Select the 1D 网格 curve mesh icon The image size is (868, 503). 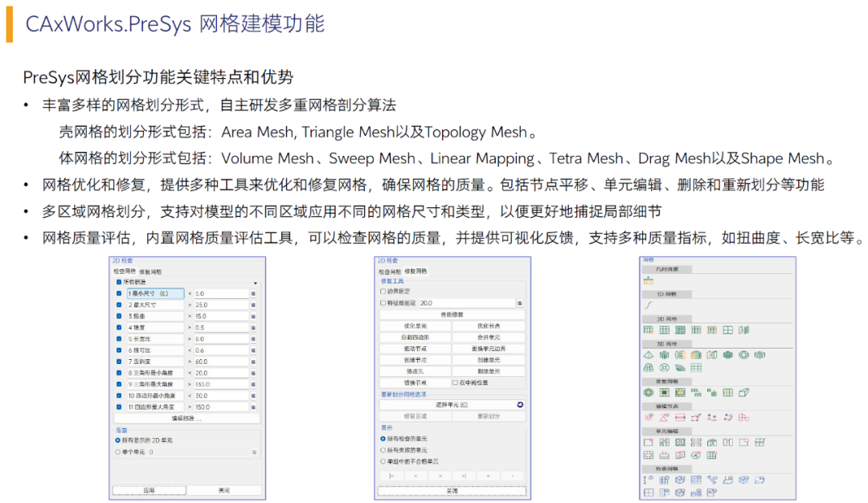click(649, 305)
